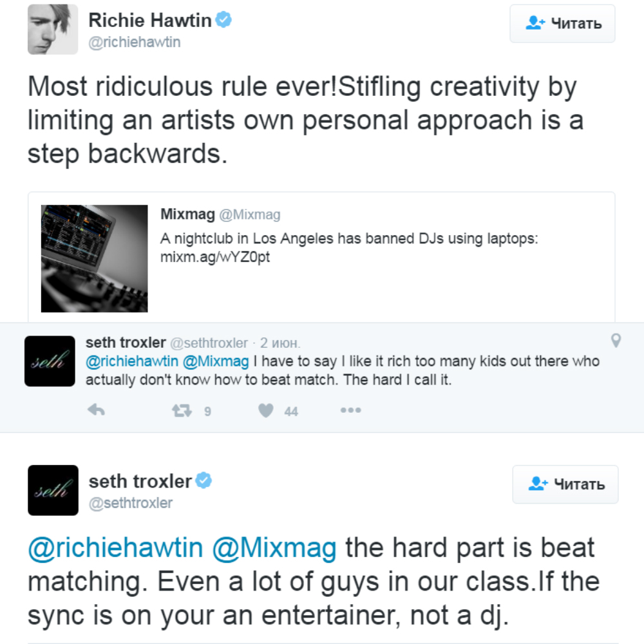Click the reply arrow icon
The image size is (644, 644).
click(96, 410)
